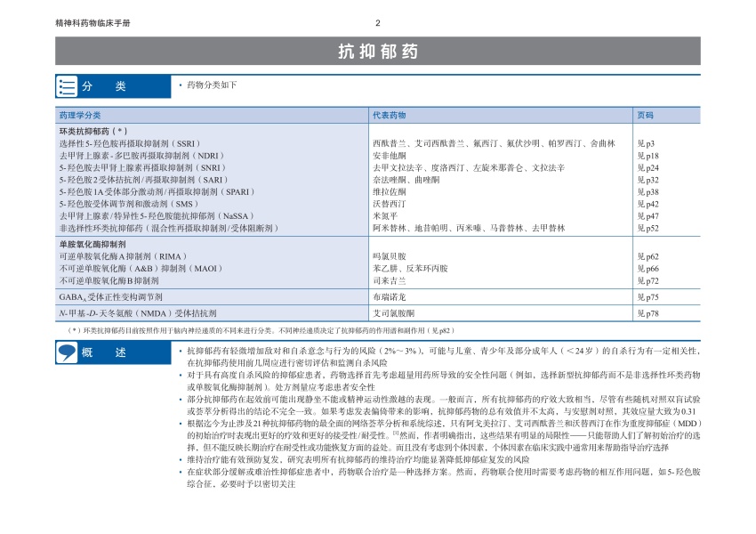Click the SNRI drugs list starting 去甲文拉法辛

(469, 167)
